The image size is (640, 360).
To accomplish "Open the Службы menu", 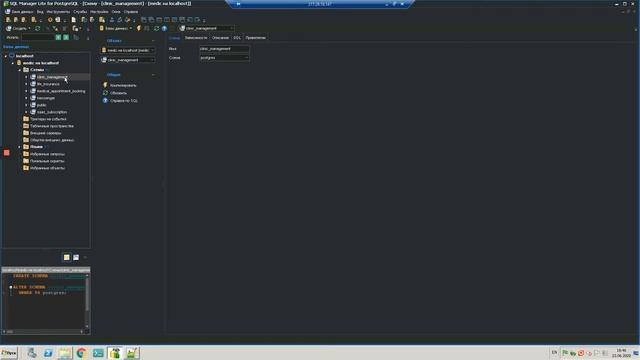I will pyautogui.click(x=80, y=12).
